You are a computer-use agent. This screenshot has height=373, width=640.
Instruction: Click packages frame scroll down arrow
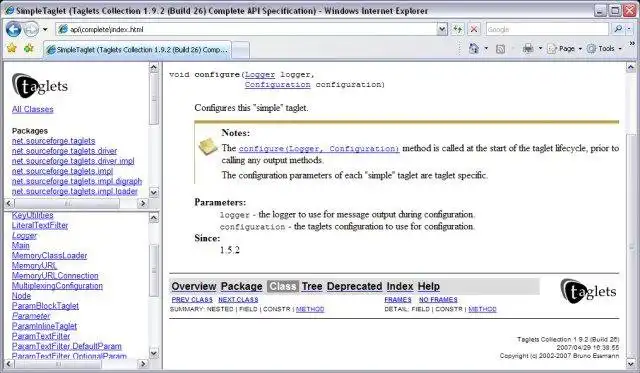(x=153, y=192)
